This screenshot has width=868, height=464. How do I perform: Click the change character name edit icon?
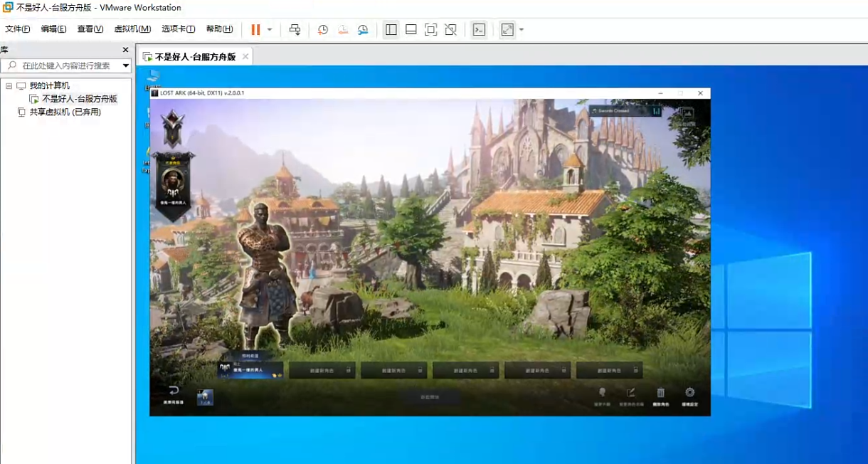tap(630, 393)
